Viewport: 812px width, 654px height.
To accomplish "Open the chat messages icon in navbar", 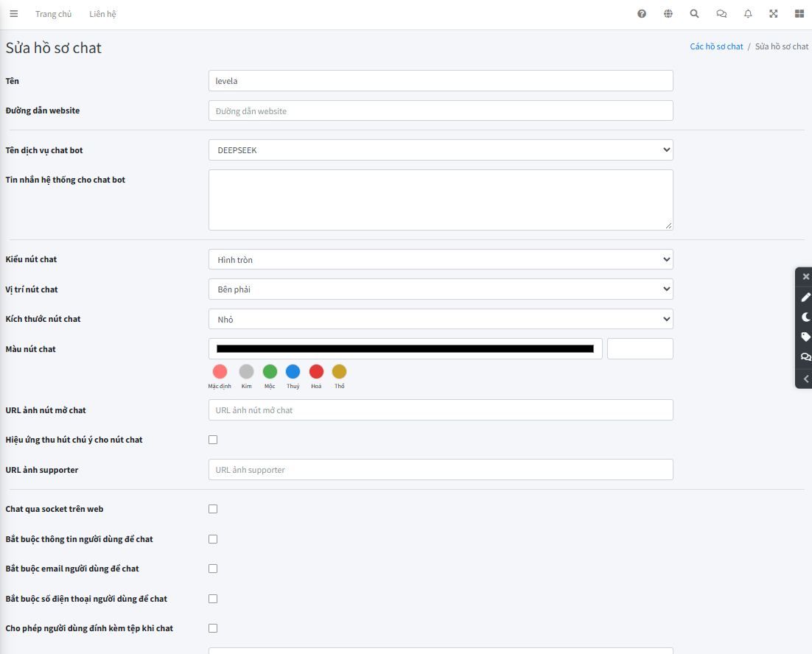I will pos(721,14).
